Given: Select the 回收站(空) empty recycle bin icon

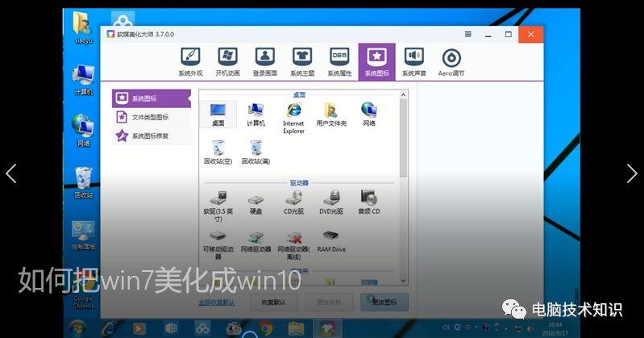Looking at the screenshot, I should (x=218, y=152).
